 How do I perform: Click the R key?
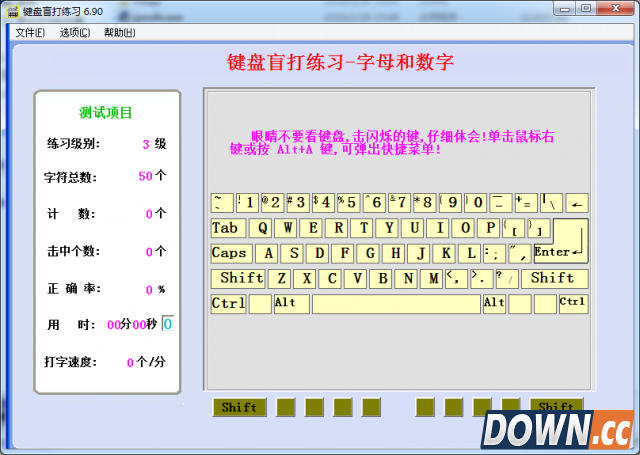click(336, 228)
